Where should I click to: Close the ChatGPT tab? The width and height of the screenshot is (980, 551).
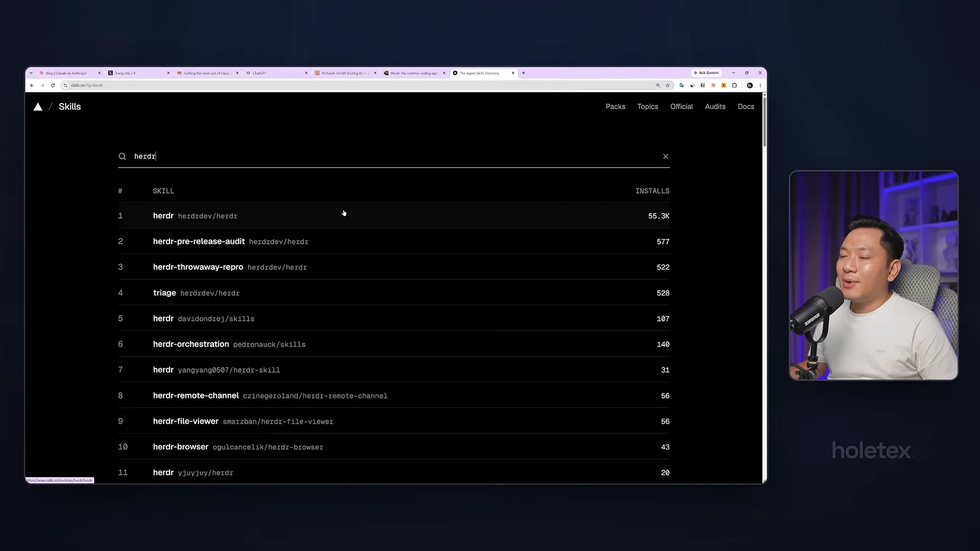click(306, 73)
